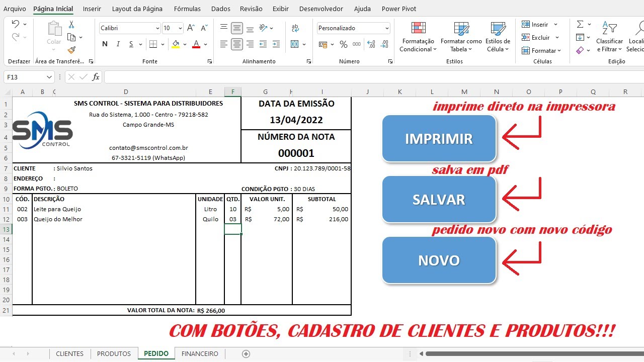The height and width of the screenshot is (362, 644).
Task: Switch to the Desenvolvedor ribbon tab
Action: (x=321, y=9)
